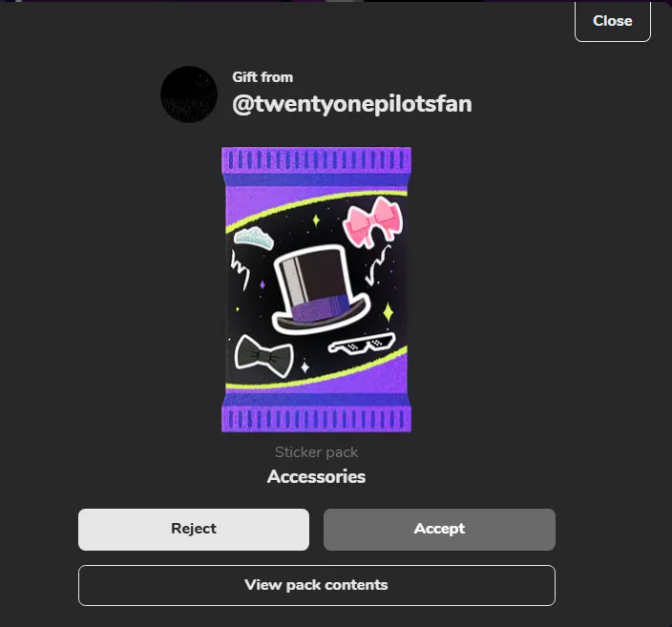Viewport: 672px width, 627px height.
Task: Click the white sparkle beside the bow tie
Action: [x=304, y=366]
